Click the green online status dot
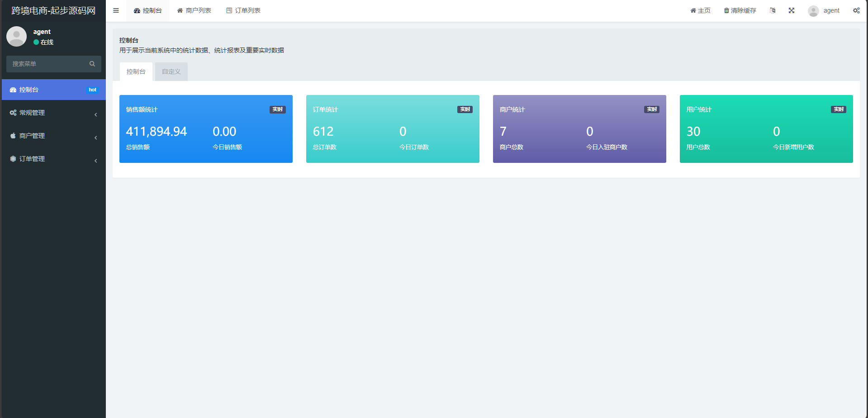Screen dimensions: 868x418 36,42
